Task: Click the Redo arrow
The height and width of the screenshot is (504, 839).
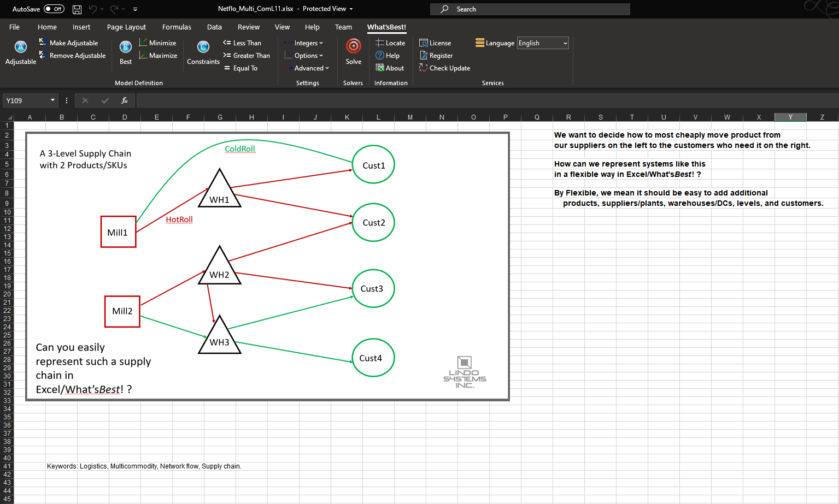Action: coord(114,9)
